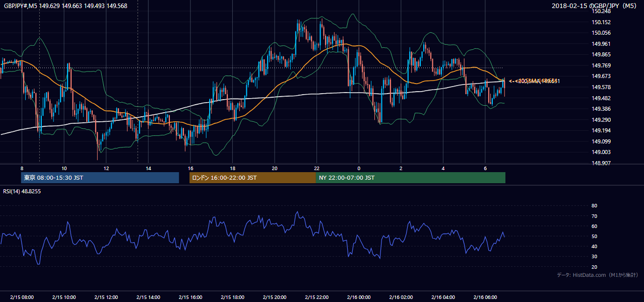Select the NY 22:00-07:00 JST session bar

click(411, 178)
